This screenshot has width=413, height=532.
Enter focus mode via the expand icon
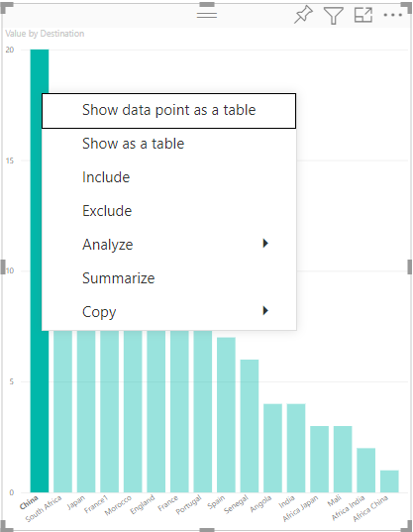pos(363,15)
